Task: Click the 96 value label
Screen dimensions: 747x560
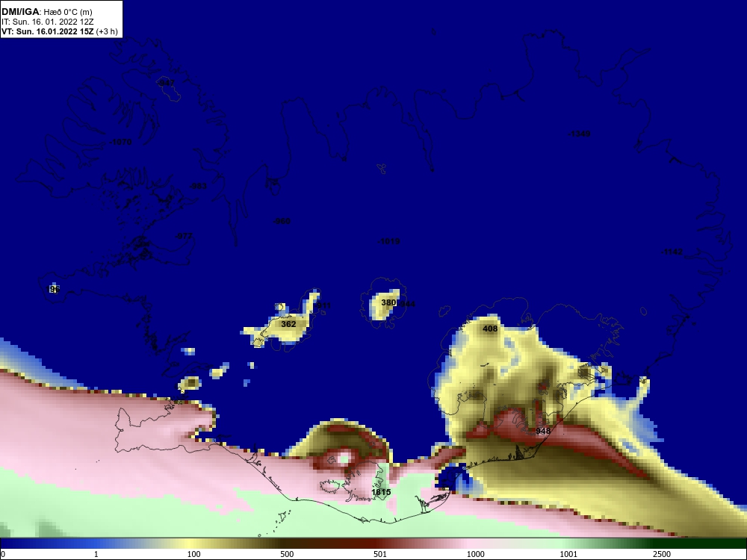Action: coord(55,289)
